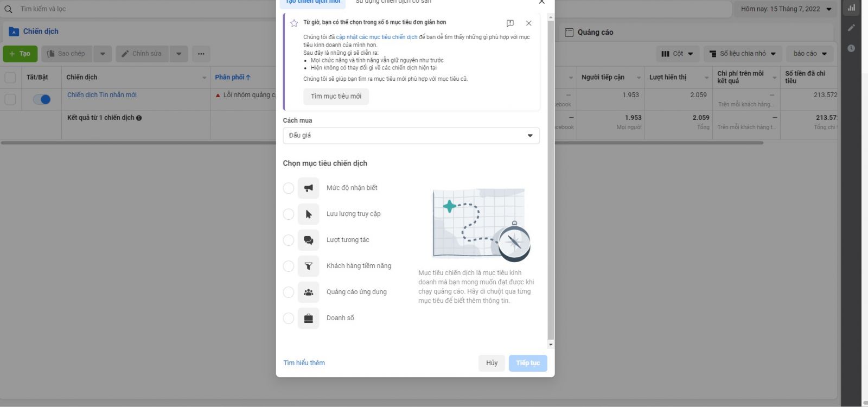Click the feedback flag icon in the notice banner
The image size is (868, 407).
510,23
